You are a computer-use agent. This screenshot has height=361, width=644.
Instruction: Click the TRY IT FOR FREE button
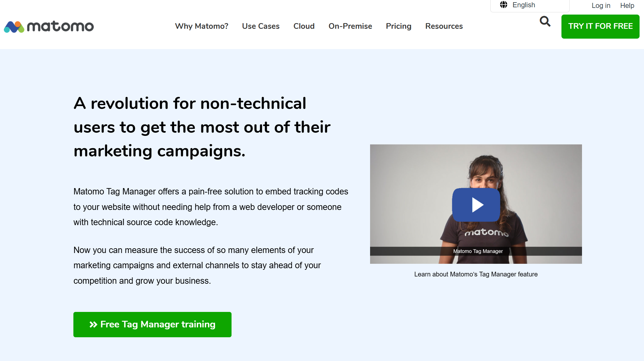(600, 27)
